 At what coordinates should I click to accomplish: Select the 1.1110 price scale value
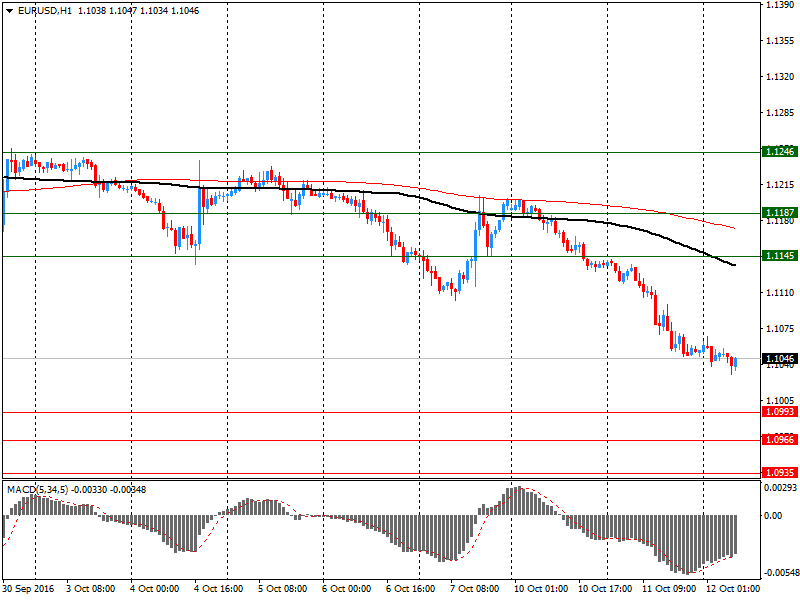point(780,292)
